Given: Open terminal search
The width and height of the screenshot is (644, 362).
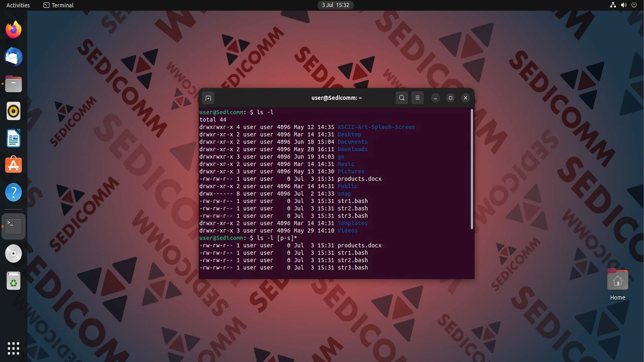Looking at the screenshot, I should pos(401,98).
